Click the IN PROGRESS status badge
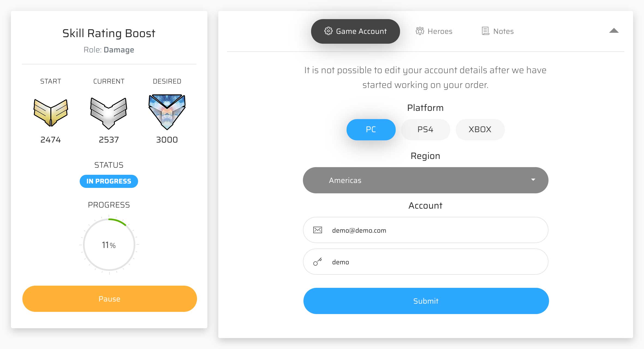 (109, 181)
